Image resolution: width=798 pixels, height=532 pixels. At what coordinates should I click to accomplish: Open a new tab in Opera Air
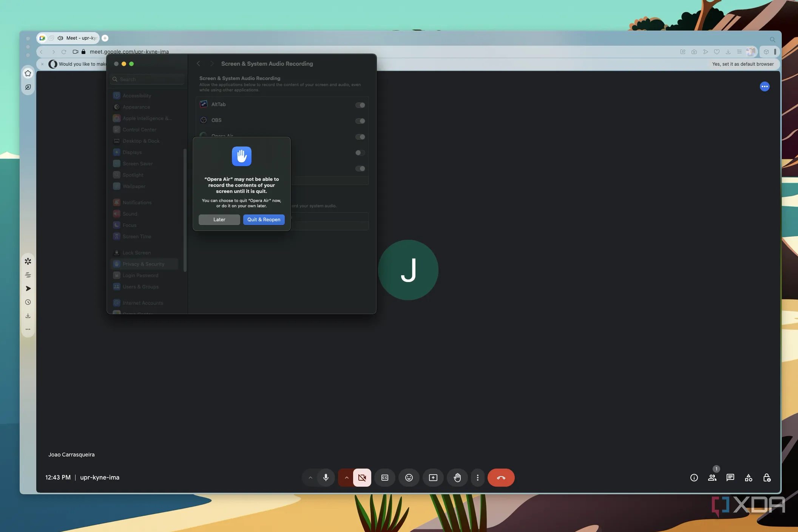click(x=105, y=38)
